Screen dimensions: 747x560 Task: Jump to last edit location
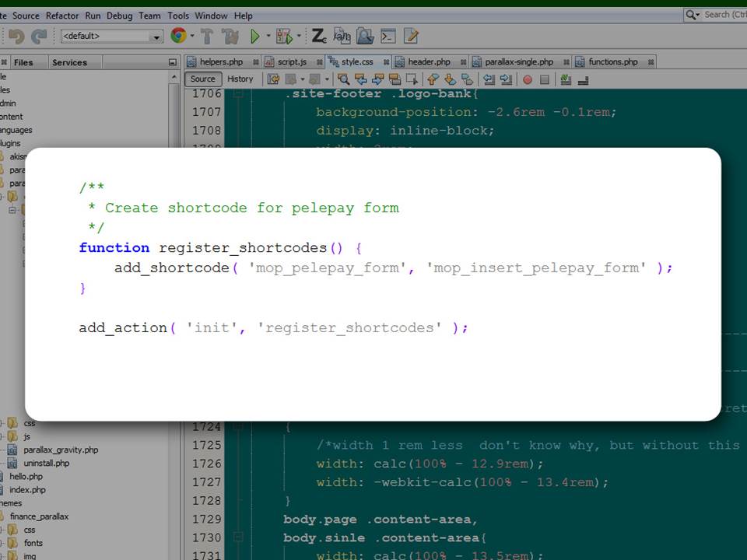pos(273,79)
